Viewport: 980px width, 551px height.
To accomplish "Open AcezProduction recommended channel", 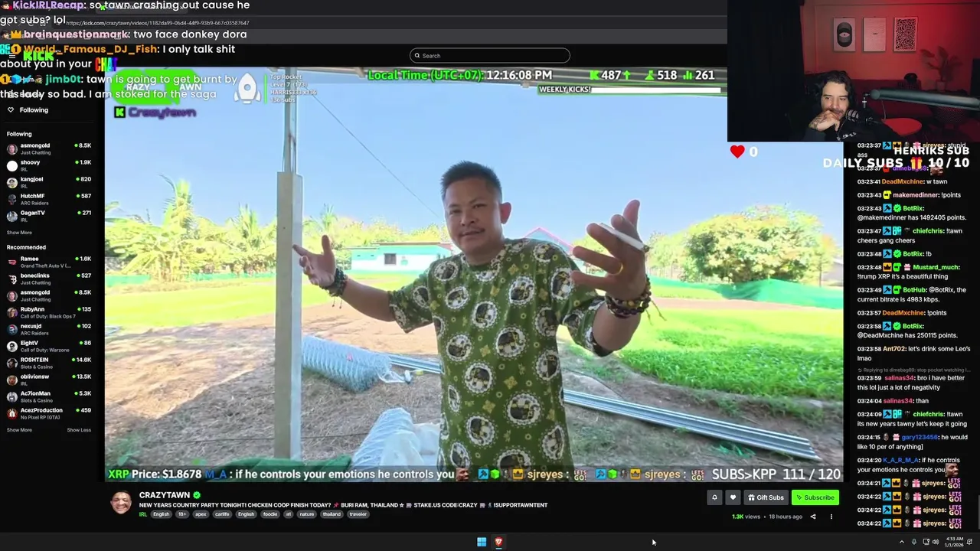I will tap(49, 413).
